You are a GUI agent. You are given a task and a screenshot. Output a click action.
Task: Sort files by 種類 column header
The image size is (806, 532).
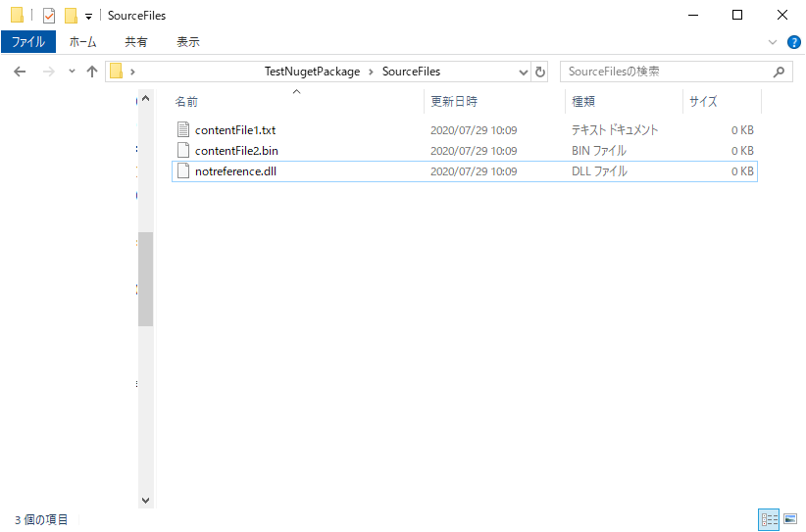[x=583, y=102]
